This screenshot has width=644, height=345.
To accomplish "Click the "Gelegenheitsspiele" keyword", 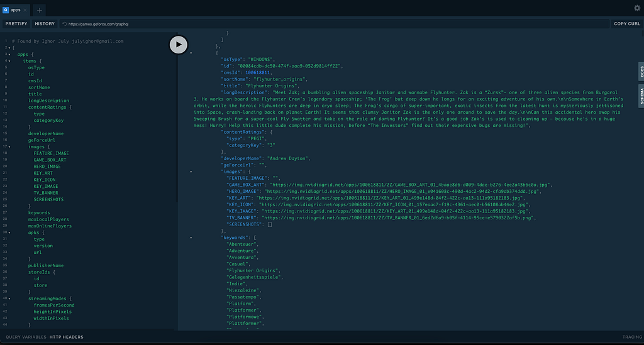I will pos(253,277).
